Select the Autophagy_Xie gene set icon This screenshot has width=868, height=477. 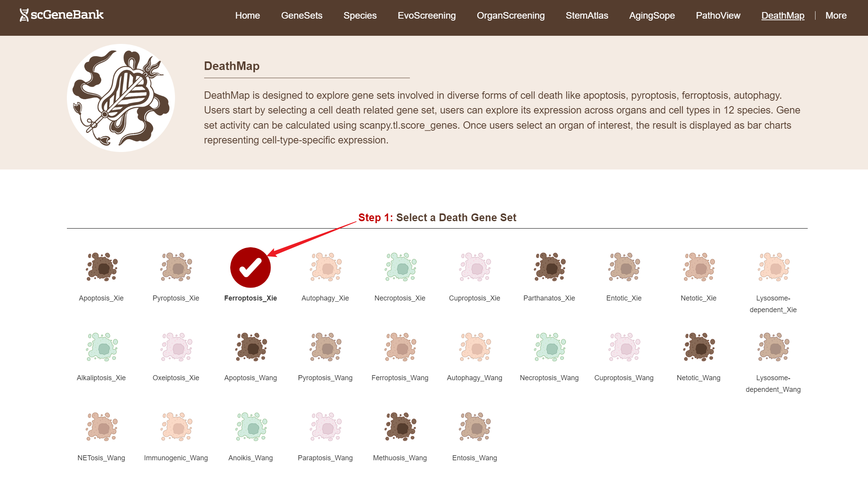click(325, 267)
